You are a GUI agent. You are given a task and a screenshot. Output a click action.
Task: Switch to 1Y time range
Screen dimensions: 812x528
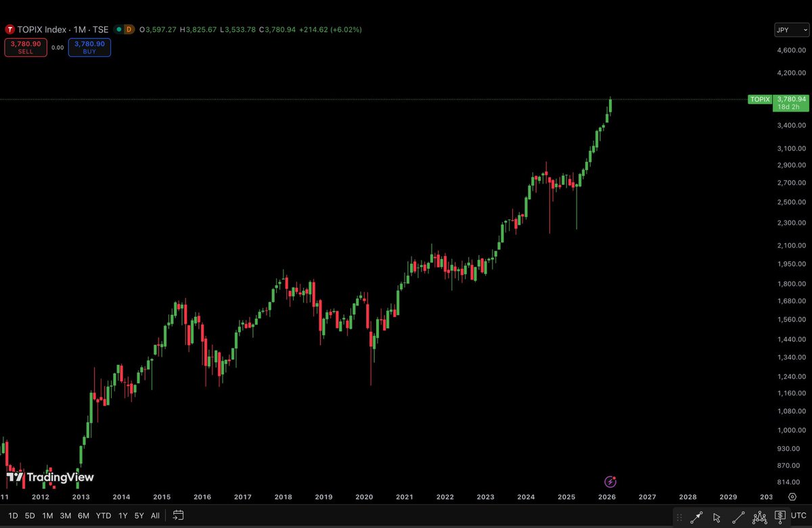tap(122, 515)
